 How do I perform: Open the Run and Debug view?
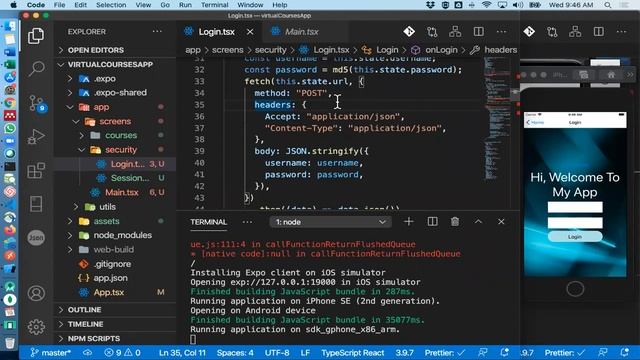36,137
